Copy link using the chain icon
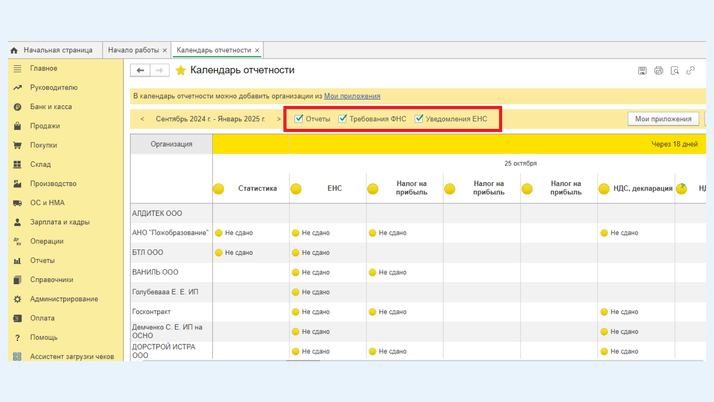714x402 pixels. [690, 71]
